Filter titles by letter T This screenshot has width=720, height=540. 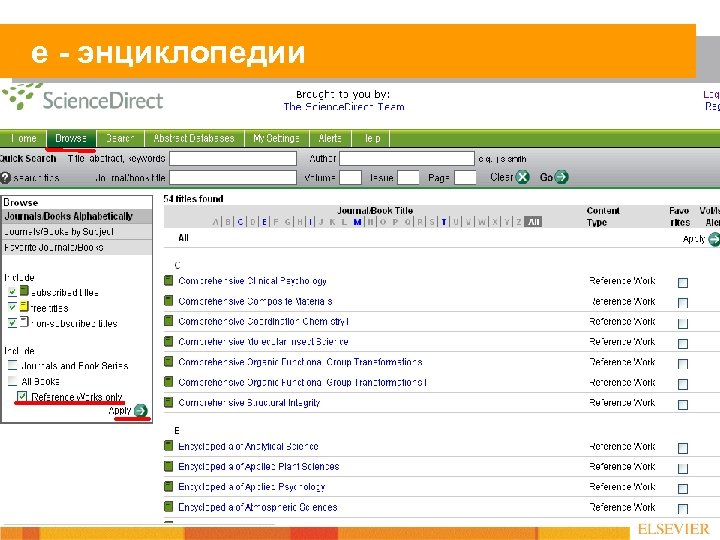(444, 222)
